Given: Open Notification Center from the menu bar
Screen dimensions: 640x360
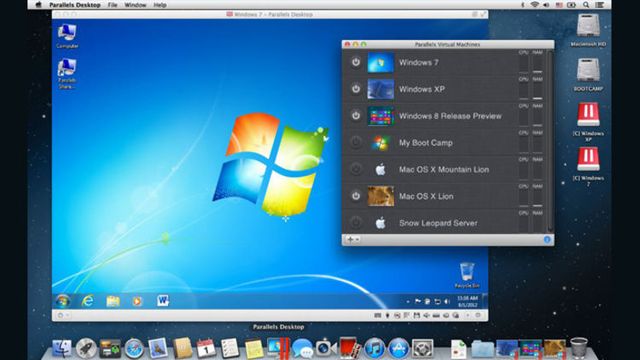Looking at the screenshot, I should point(600,5).
